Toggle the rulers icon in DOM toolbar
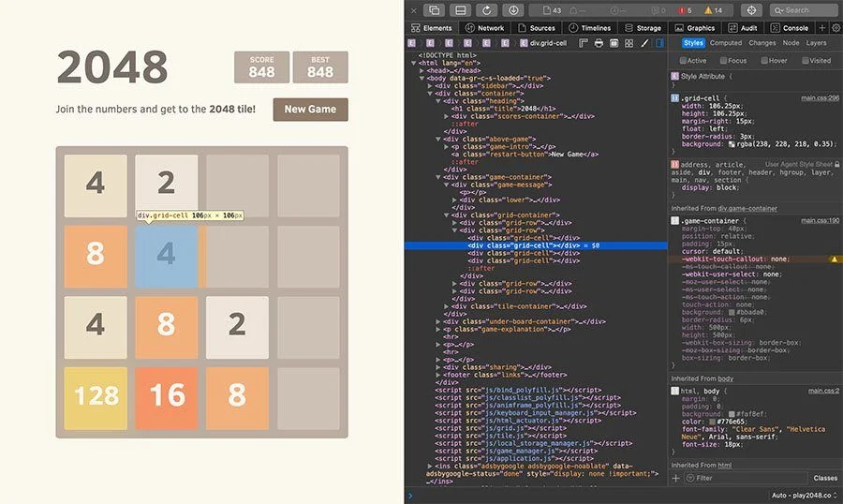Screen dimensions: 843x504 (584, 43)
